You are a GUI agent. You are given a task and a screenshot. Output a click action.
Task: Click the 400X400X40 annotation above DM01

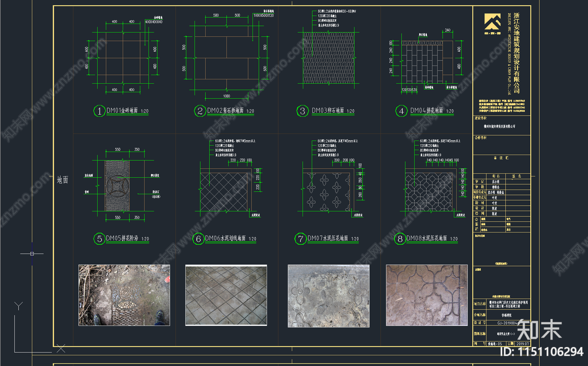click(154, 22)
